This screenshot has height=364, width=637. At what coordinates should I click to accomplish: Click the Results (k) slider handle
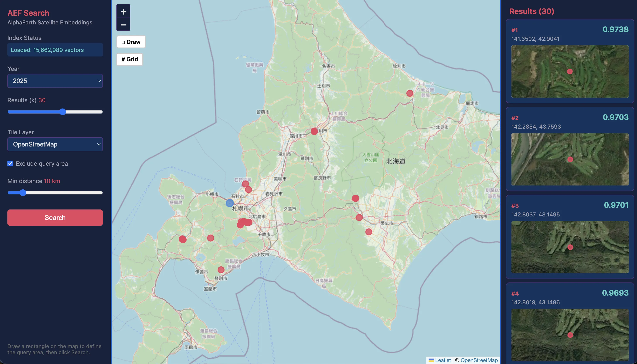[x=63, y=112]
